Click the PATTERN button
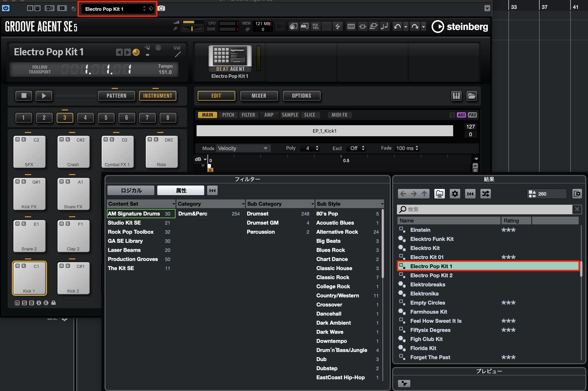588x391 pixels. [x=116, y=96]
